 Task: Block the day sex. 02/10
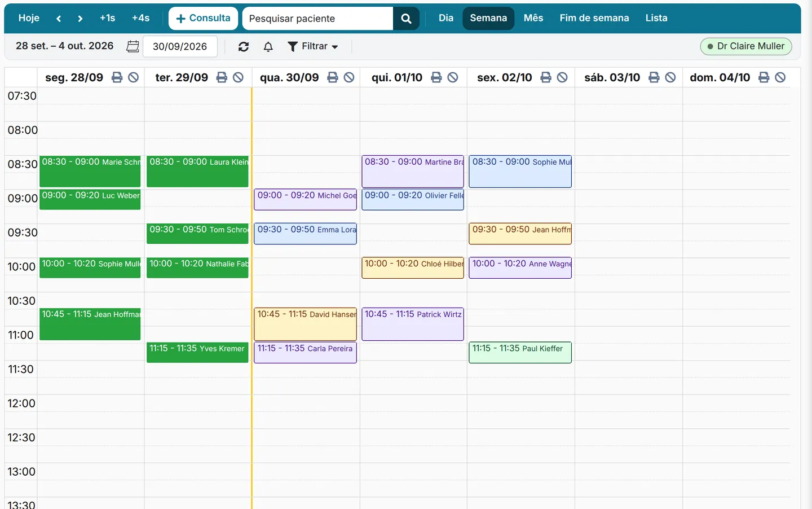pyautogui.click(x=562, y=77)
